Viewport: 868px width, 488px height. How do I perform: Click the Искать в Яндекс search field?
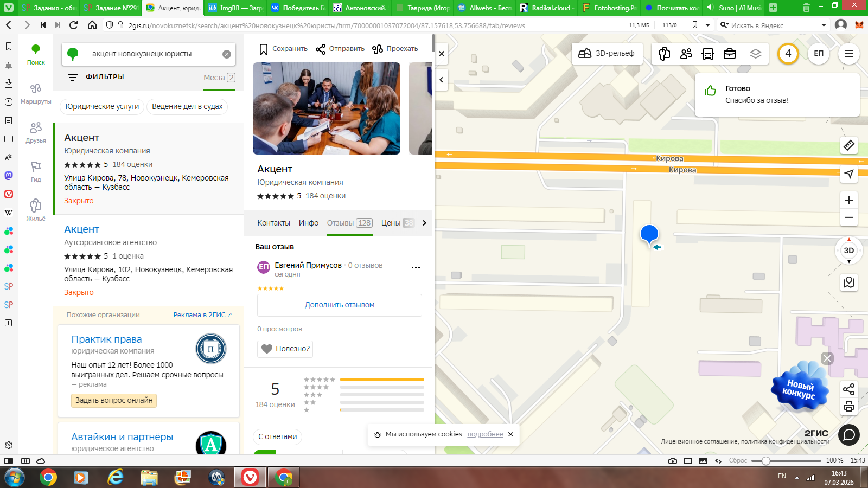[x=773, y=25]
